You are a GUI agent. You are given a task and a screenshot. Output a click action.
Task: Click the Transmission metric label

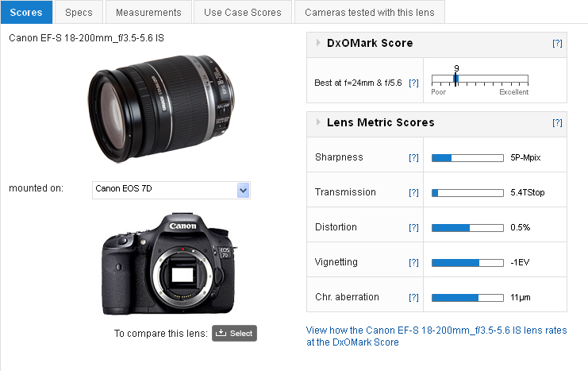click(345, 192)
